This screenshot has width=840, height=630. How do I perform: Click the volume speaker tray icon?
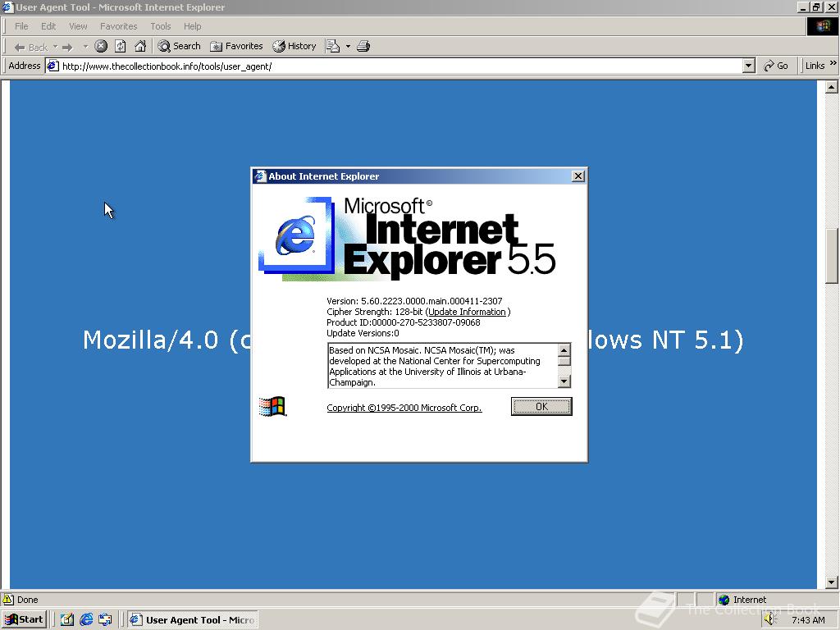click(x=770, y=619)
